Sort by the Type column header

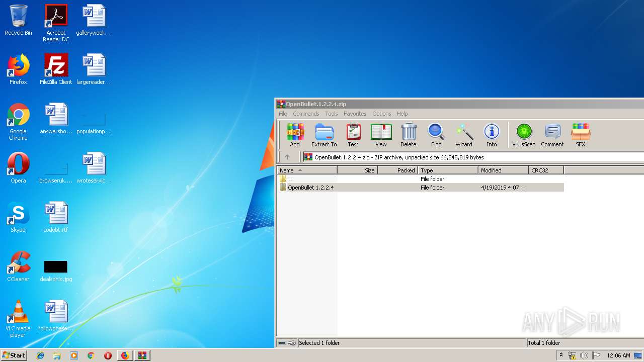point(448,170)
